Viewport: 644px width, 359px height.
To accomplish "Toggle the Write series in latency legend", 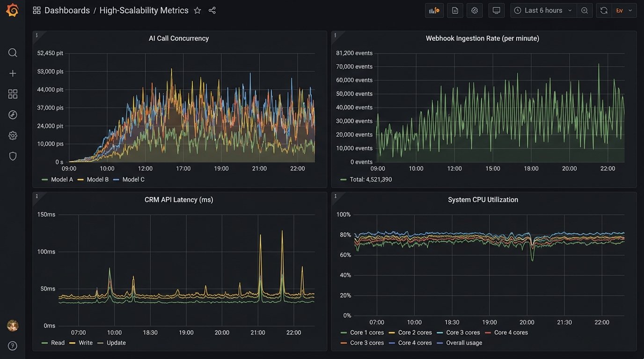I will click(85, 343).
